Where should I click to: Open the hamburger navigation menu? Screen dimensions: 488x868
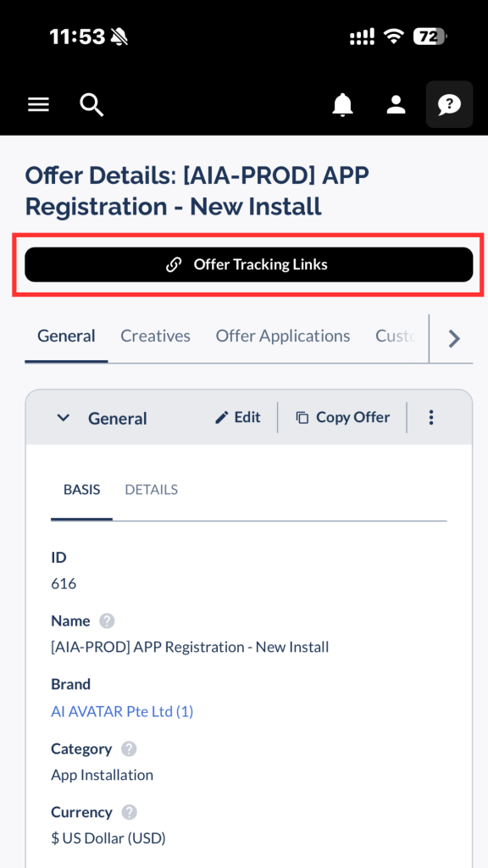click(39, 104)
